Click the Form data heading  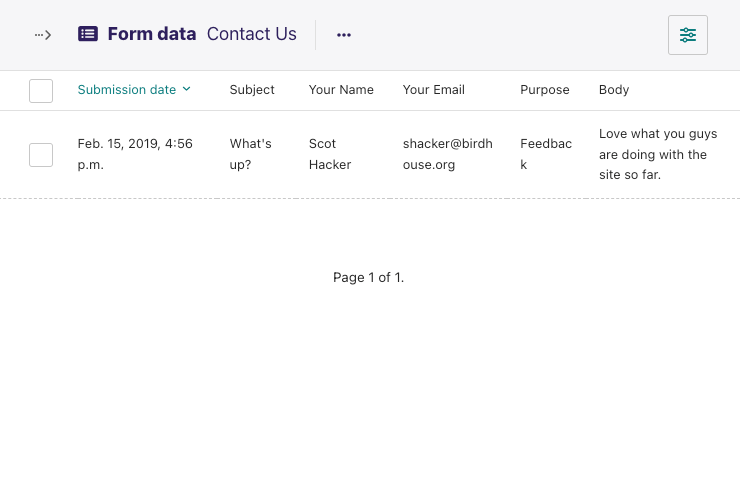tap(152, 34)
